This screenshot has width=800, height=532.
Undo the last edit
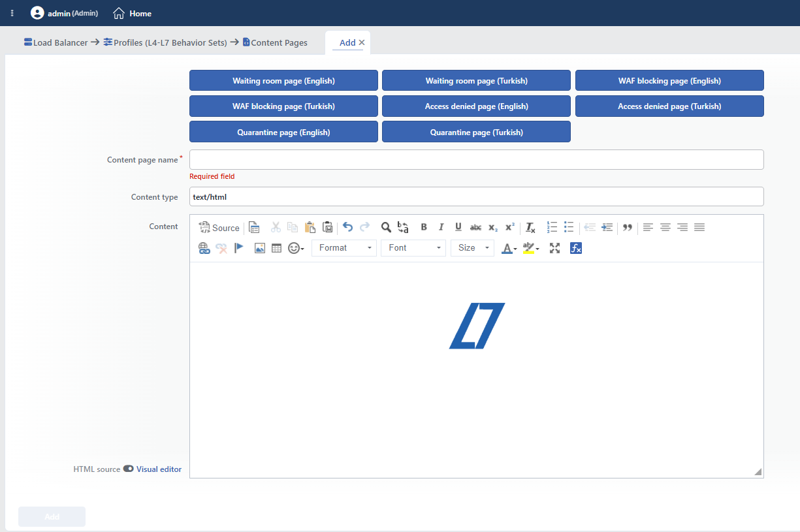347,227
